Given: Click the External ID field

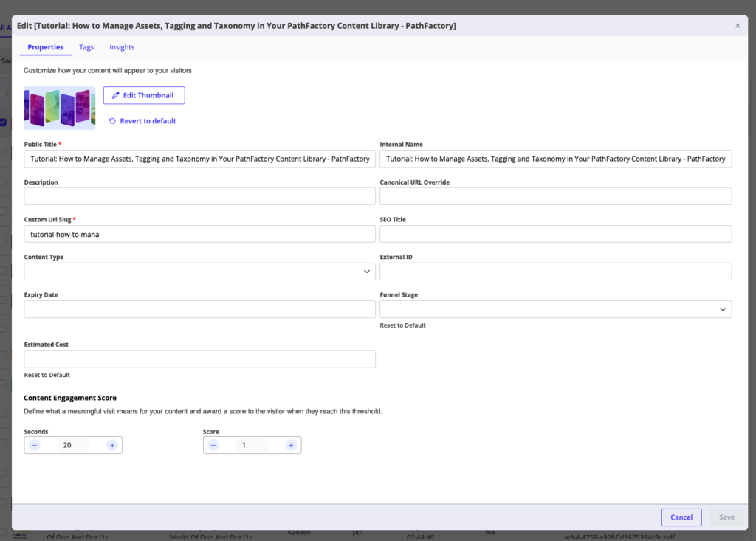Looking at the screenshot, I should click(x=555, y=272).
